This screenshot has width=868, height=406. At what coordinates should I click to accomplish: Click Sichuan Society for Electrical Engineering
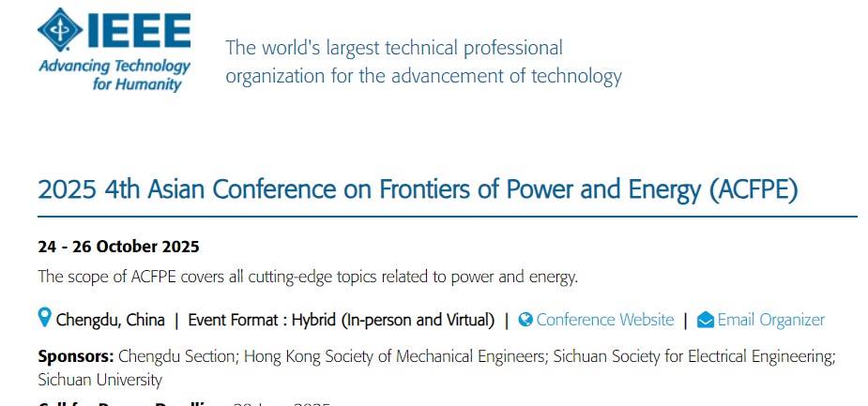coord(693,356)
